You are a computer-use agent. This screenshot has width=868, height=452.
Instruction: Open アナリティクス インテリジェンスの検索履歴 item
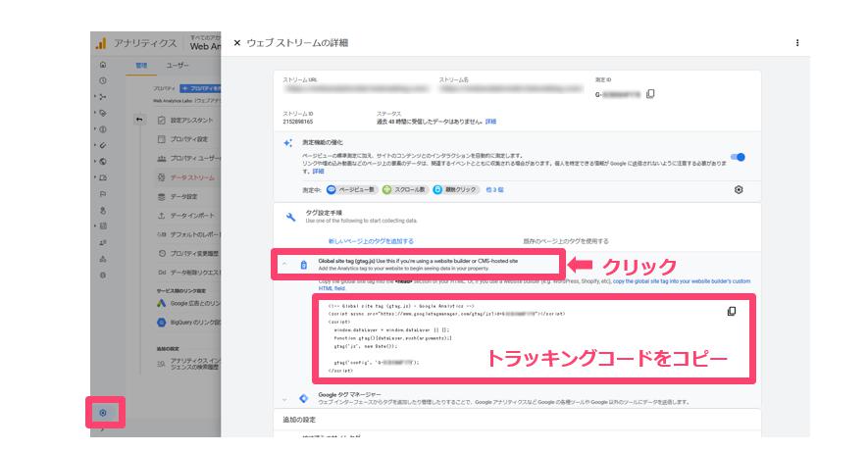click(188, 364)
